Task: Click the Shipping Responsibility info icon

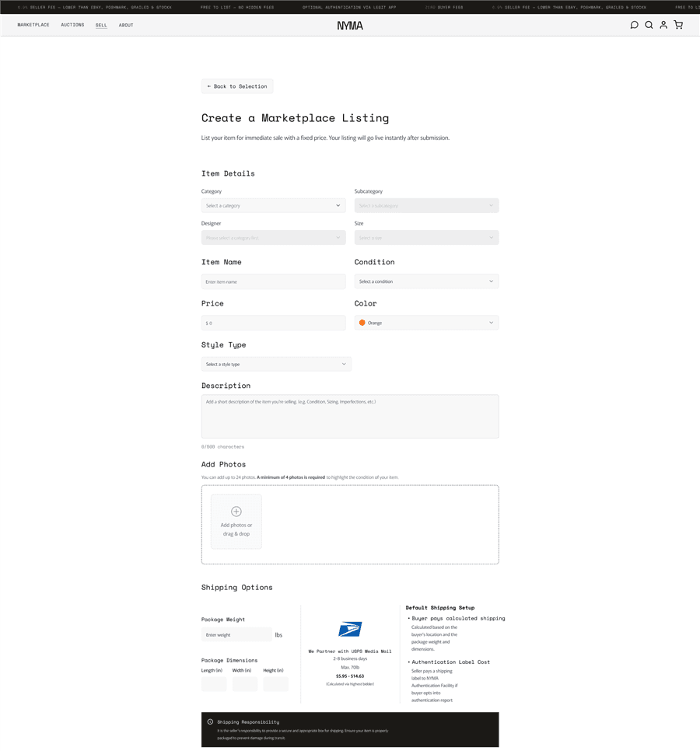Action: tap(210, 721)
